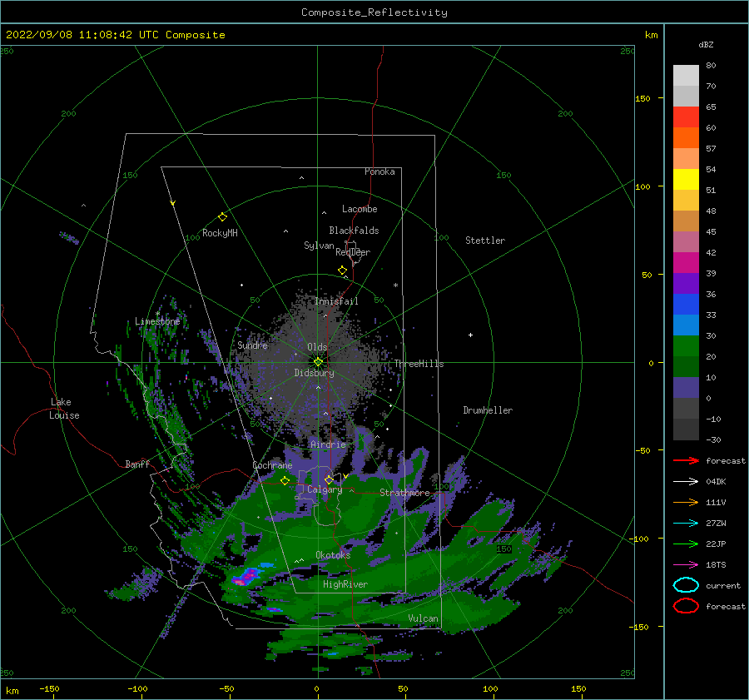Click the Lake Louise label
The height and width of the screenshot is (700, 749).
coord(64,409)
